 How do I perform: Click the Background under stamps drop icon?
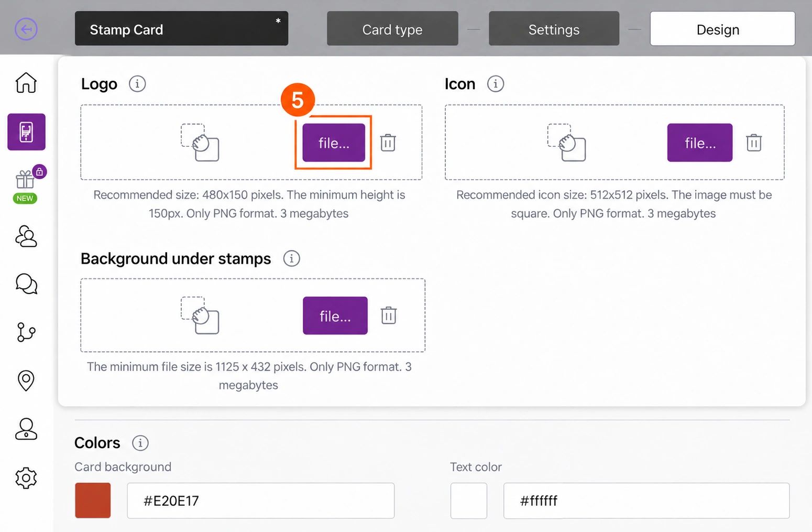[x=200, y=316]
